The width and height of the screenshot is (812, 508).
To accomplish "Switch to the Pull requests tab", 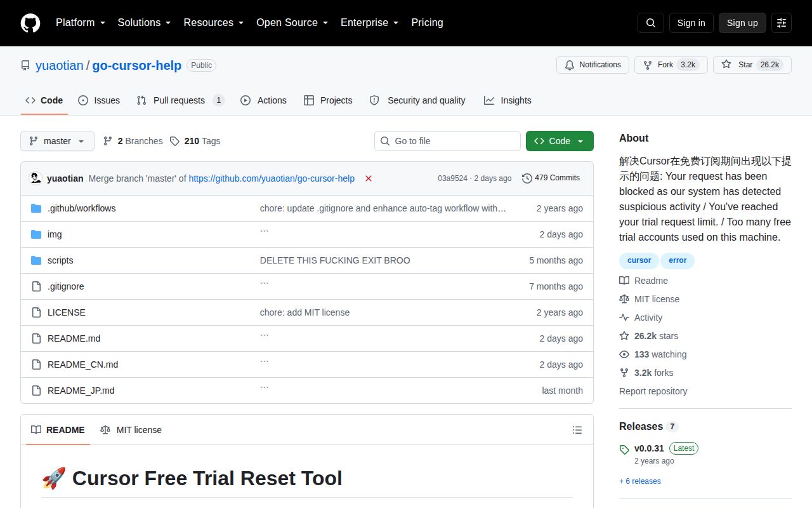I will tap(180, 100).
